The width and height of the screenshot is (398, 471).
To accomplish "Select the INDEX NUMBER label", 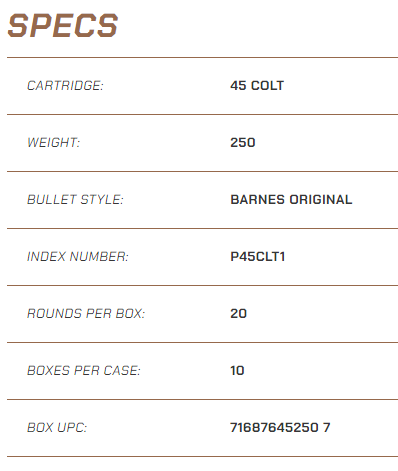I will [78, 257].
